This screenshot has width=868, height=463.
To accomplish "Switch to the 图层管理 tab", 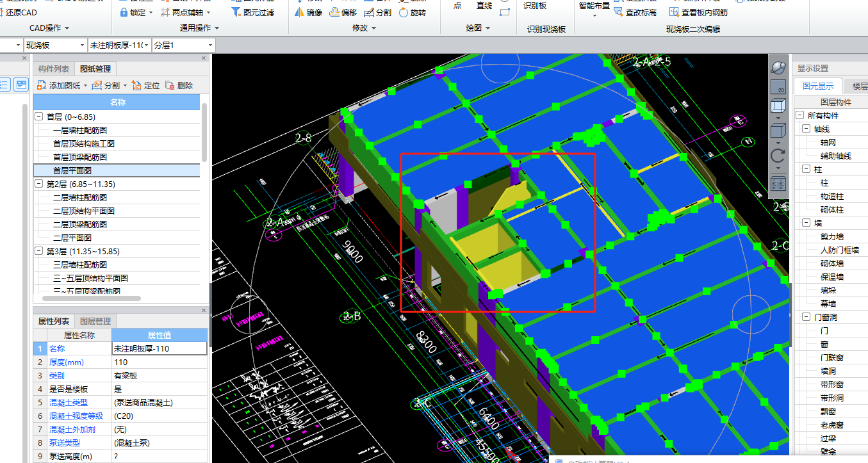I will (x=95, y=321).
